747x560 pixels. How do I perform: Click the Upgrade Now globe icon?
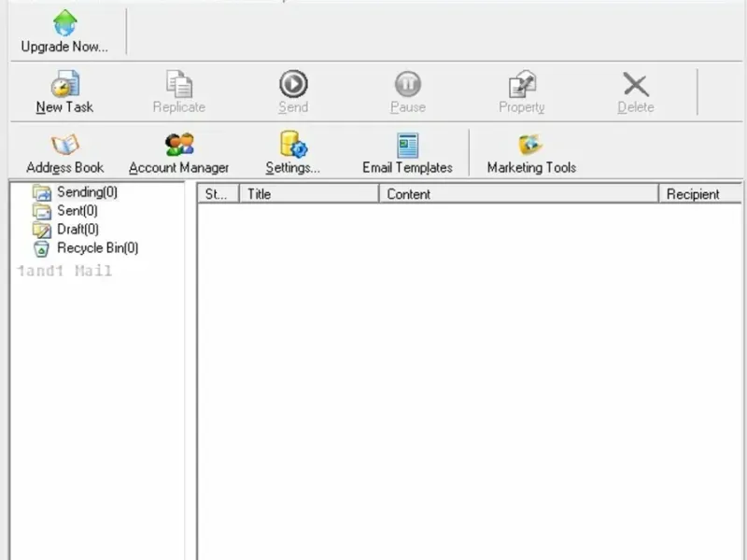click(64, 22)
